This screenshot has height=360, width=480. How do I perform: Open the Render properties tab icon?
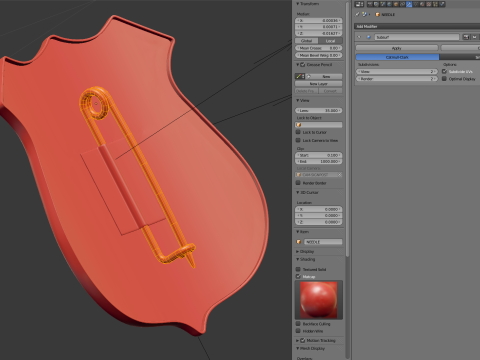[370, 4]
